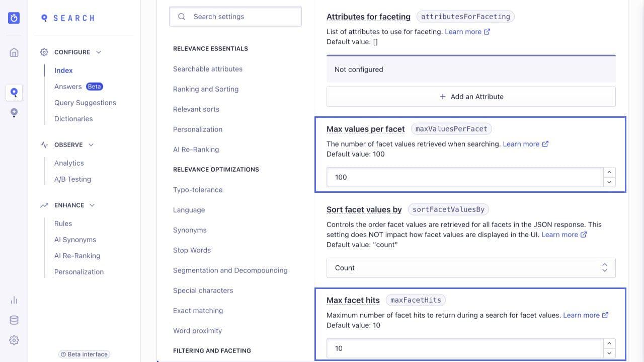Increase Max values per facet with up arrow
The width and height of the screenshot is (644, 362).
click(609, 172)
